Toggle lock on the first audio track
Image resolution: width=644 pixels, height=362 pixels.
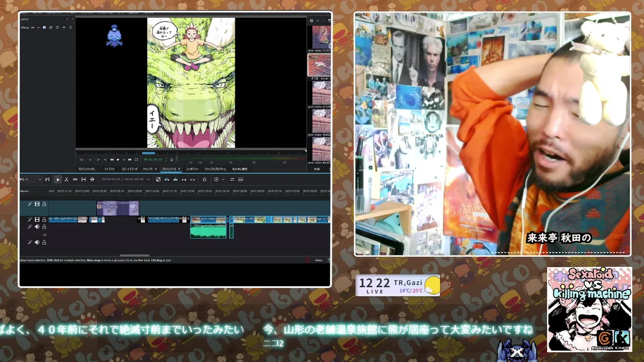[44, 227]
